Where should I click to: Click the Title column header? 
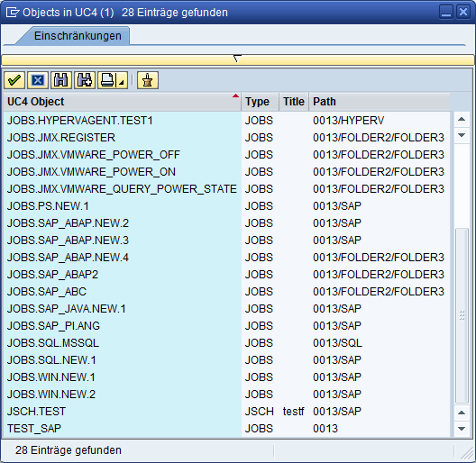click(x=294, y=102)
